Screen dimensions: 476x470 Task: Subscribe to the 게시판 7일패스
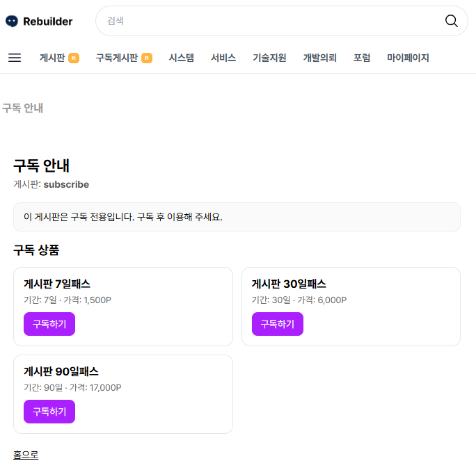pos(49,324)
